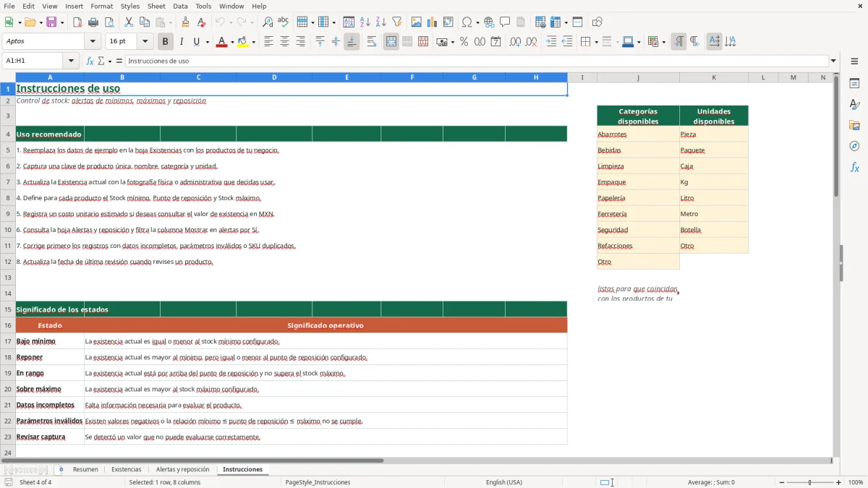Center cell content horizontally
The width and height of the screenshot is (868, 488).
(x=284, y=42)
